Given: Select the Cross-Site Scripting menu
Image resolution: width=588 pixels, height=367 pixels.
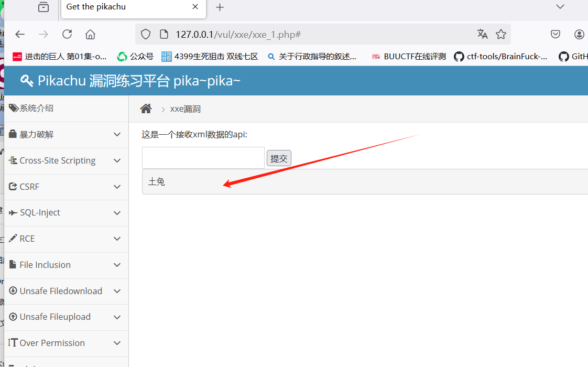Looking at the screenshot, I should coord(67,160).
